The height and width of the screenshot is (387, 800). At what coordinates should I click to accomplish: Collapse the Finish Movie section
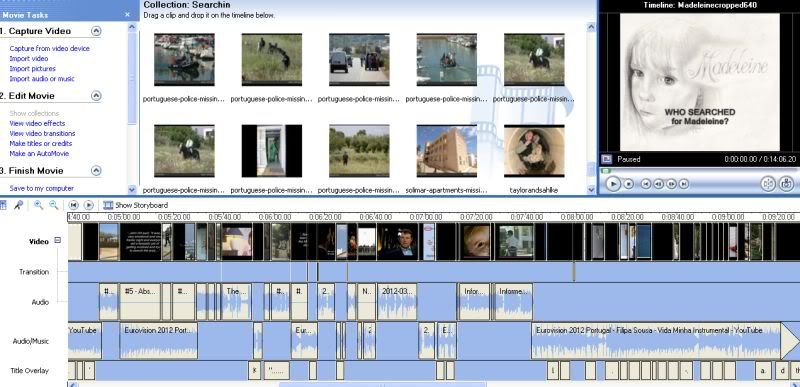[96, 170]
